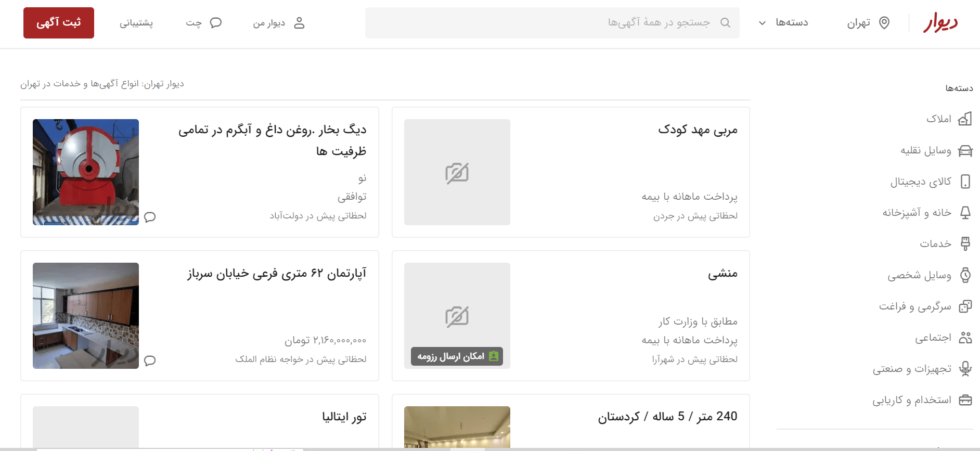Expand the دسته‌ها categories dropdown

pyautogui.click(x=783, y=23)
